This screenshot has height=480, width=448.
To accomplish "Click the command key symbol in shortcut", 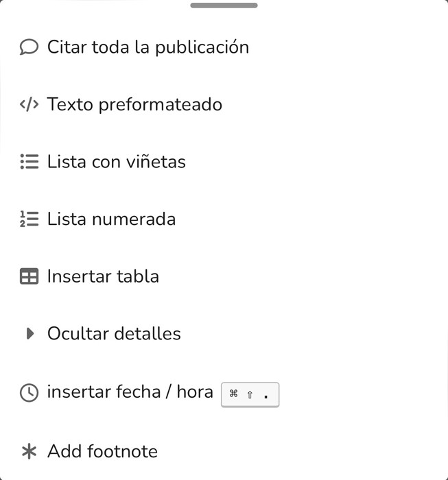I will tap(233, 394).
